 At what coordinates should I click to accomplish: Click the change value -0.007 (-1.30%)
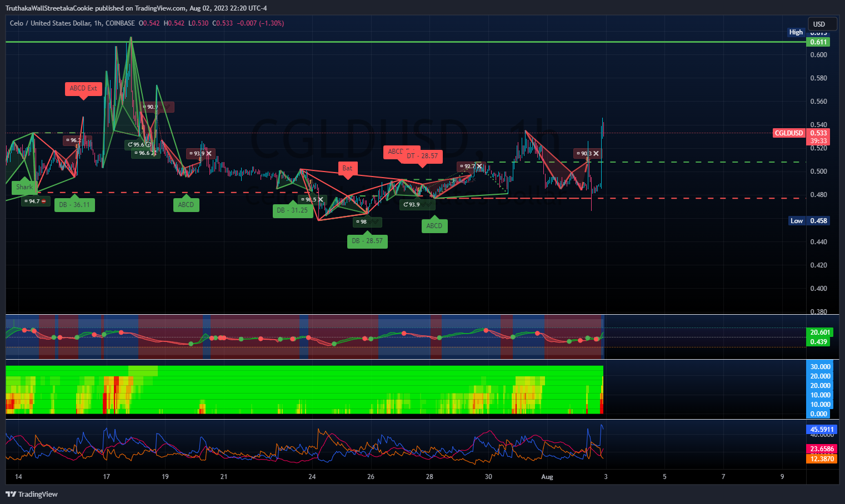tap(261, 23)
